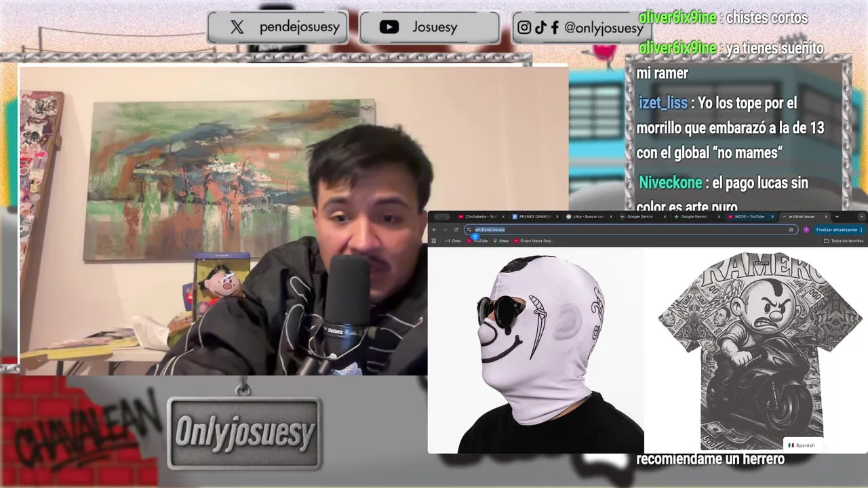Click the izet_liss username in chat
868x488 pixels.
tap(663, 104)
